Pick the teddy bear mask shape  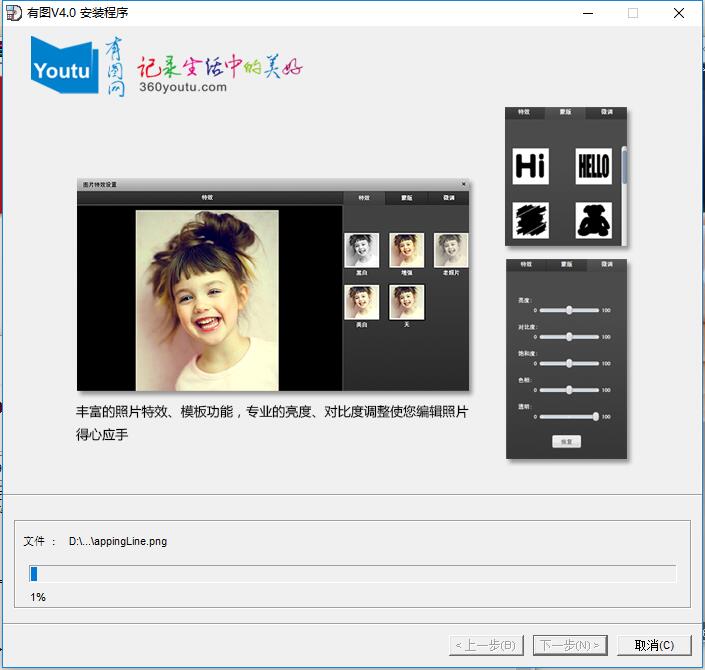[593, 220]
